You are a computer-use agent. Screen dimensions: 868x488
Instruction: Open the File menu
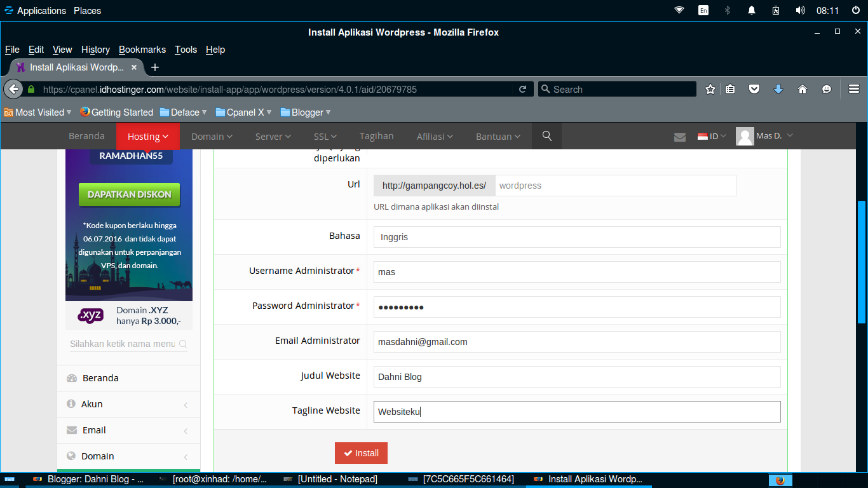click(x=12, y=50)
